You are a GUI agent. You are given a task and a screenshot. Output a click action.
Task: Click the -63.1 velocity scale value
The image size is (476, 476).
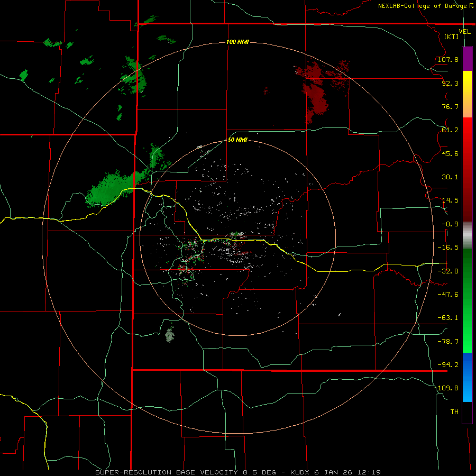[448, 318]
